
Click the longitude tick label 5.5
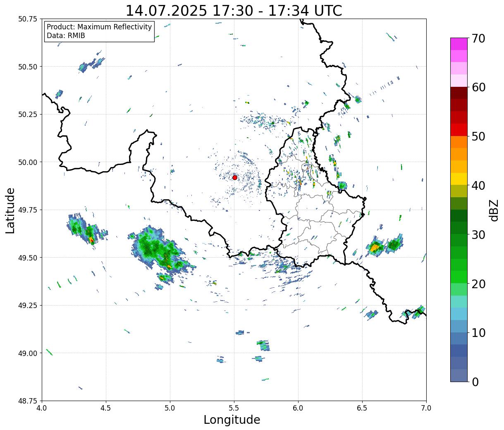[x=234, y=408]
